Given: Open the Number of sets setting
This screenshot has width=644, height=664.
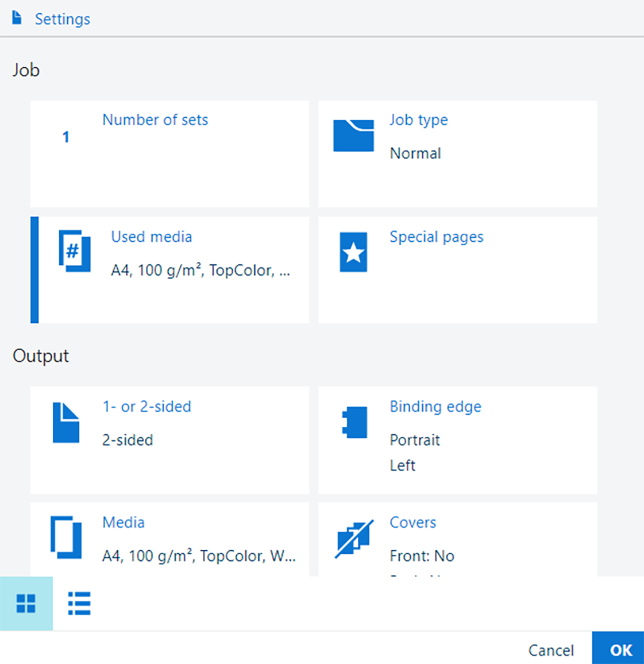Looking at the screenshot, I should pyautogui.click(x=155, y=120).
